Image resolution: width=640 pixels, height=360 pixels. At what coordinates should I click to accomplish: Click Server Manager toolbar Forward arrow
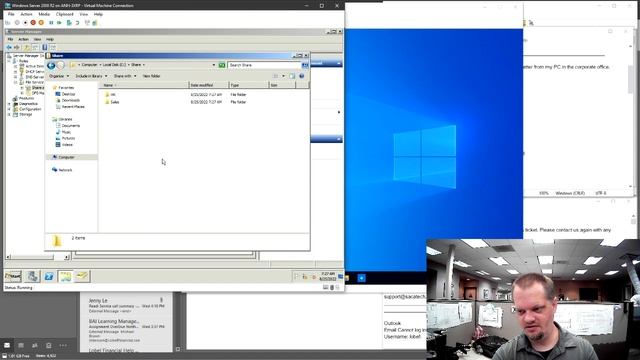coord(17,47)
